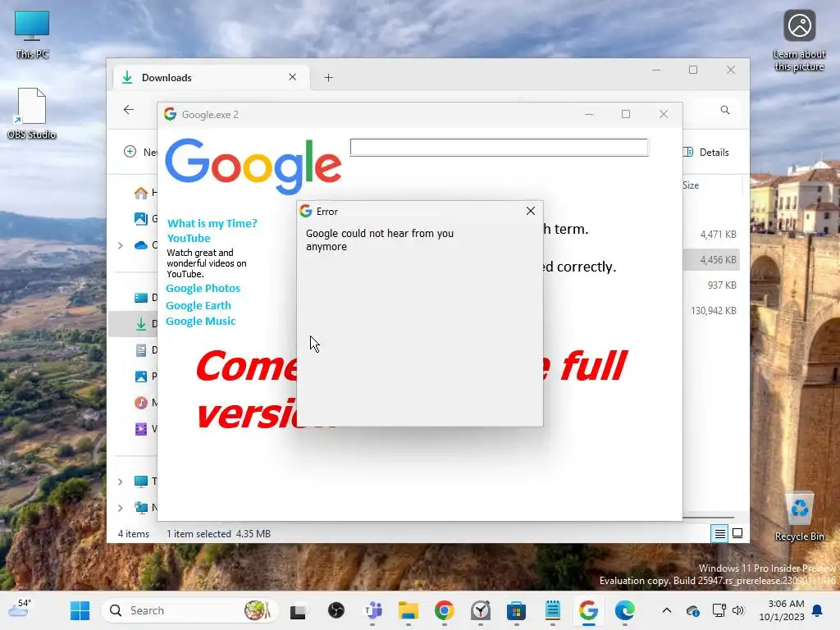
Task: Click the New button in File Explorer
Action: tap(140, 152)
